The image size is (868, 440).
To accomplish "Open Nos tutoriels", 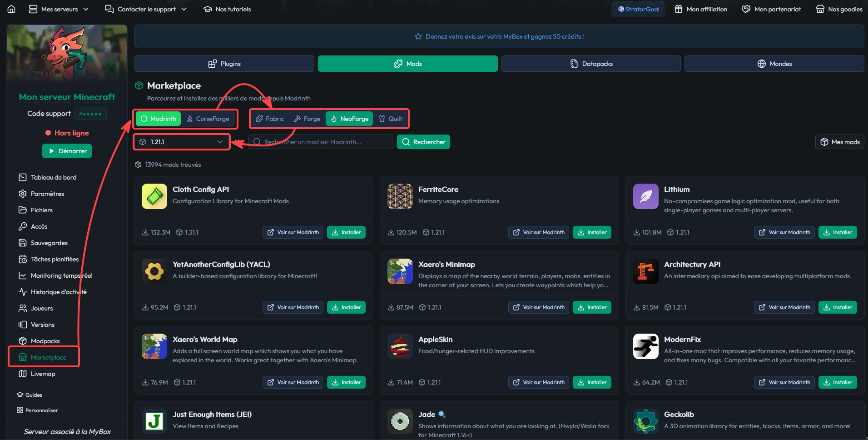I will point(227,9).
